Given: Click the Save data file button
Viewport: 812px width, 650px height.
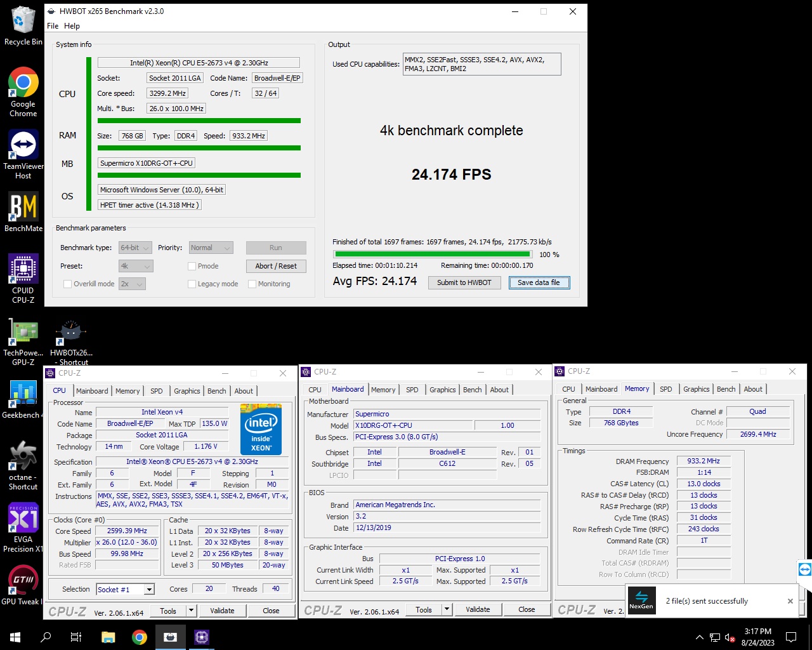Looking at the screenshot, I should [539, 282].
